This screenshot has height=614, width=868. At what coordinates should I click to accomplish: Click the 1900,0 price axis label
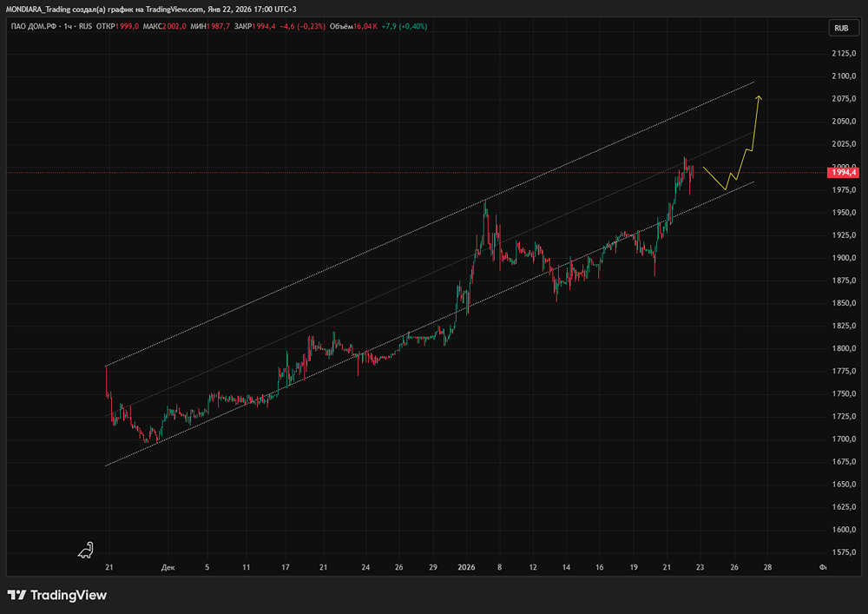844,258
